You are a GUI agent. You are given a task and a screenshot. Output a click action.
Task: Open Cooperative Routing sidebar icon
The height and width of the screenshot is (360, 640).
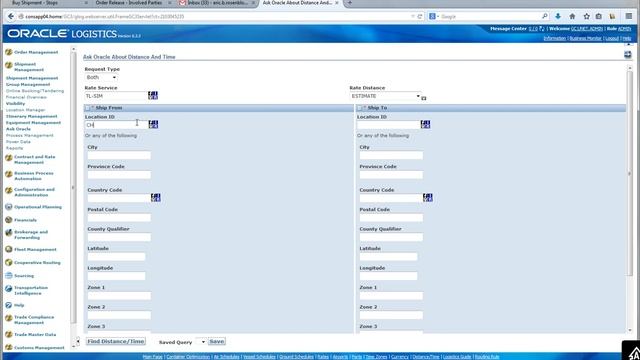point(9,262)
